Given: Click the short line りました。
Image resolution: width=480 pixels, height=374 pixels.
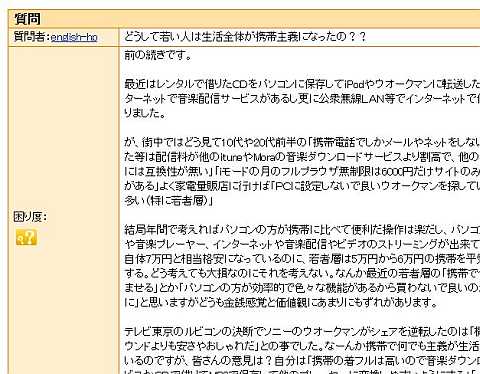Looking at the screenshot, I should click(145, 113).
